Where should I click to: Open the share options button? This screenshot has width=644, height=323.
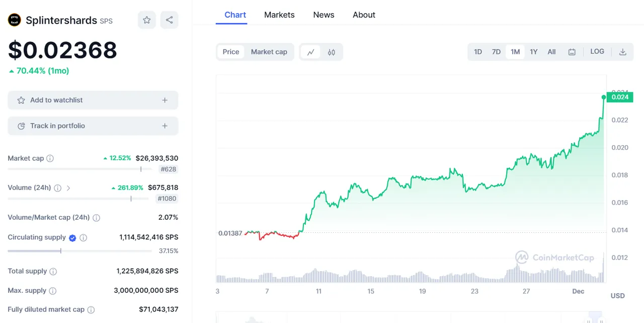(169, 20)
